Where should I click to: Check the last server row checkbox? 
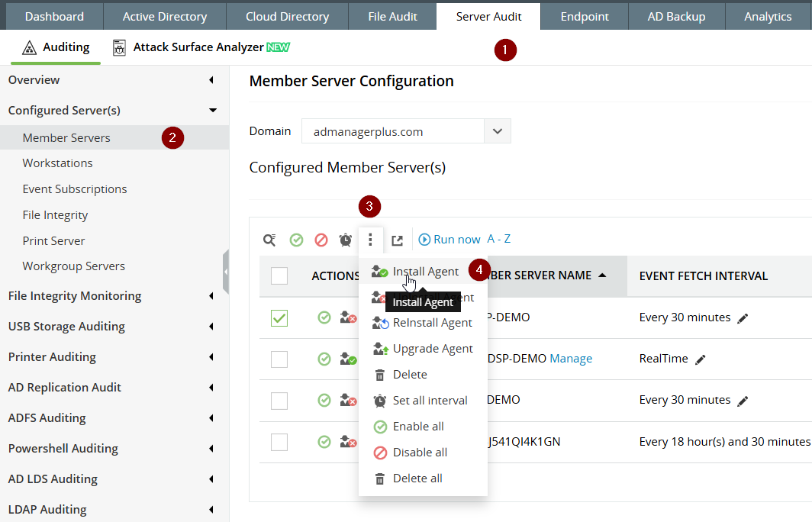(279, 442)
